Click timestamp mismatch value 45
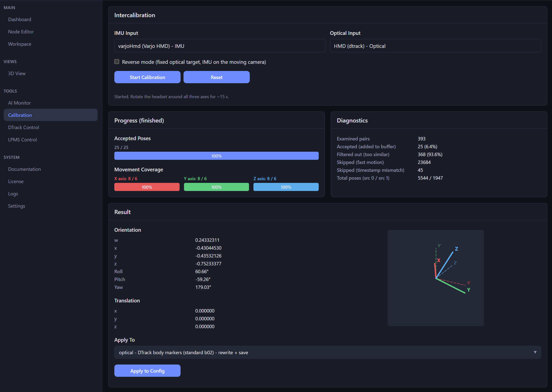Screen dimensions: 552x392 420,170
